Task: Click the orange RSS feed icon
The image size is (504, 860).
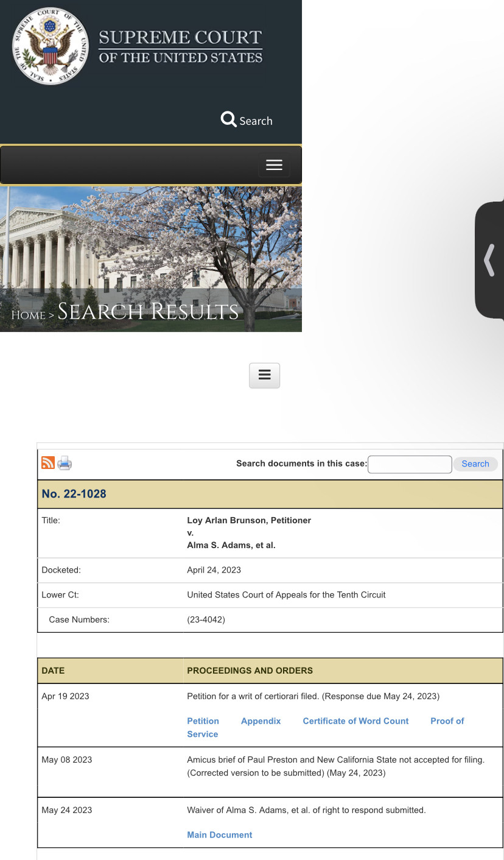Action: click(x=48, y=463)
